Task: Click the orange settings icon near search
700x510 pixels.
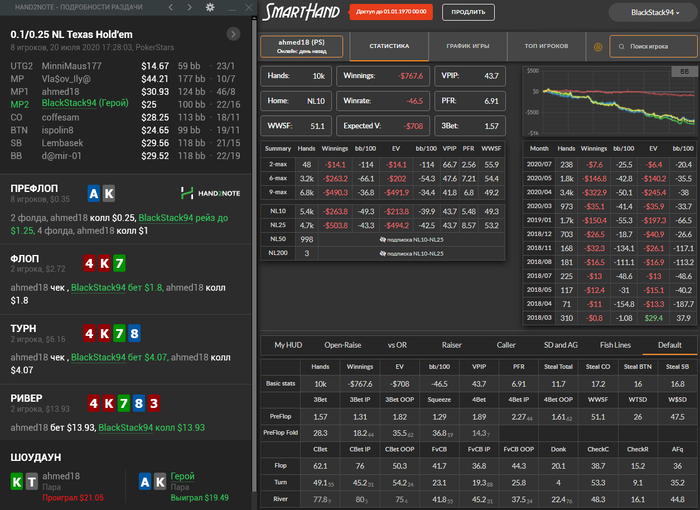Action: [x=598, y=46]
